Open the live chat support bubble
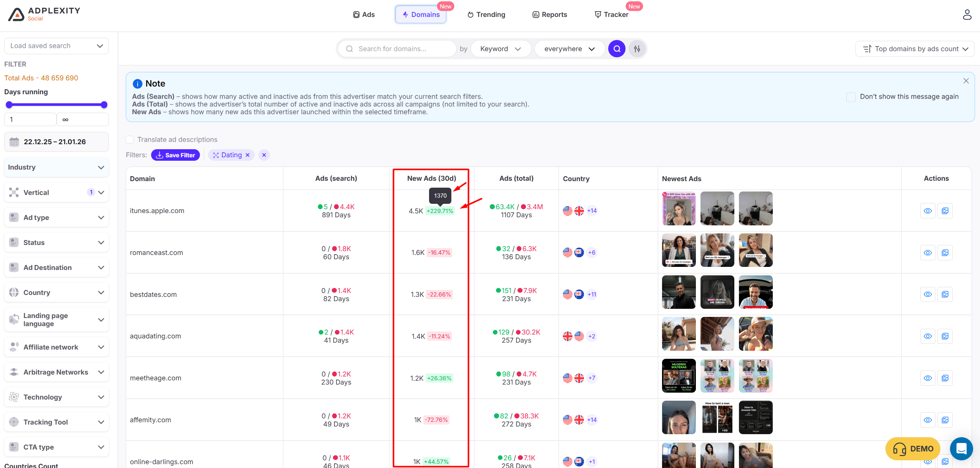 coord(961,448)
